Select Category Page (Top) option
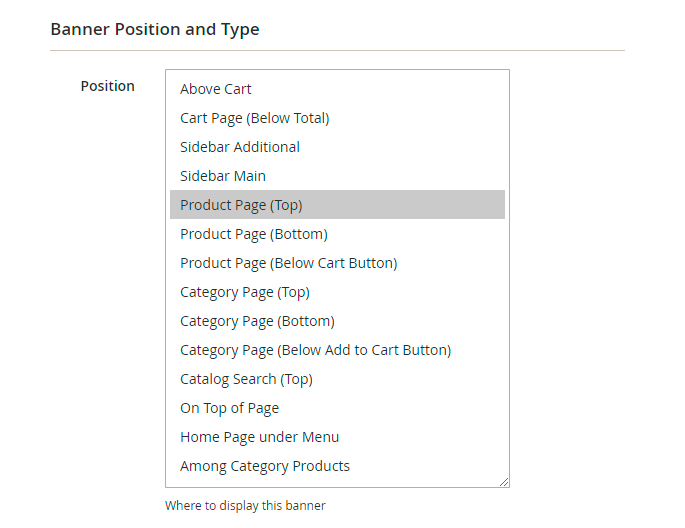 [245, 292]
